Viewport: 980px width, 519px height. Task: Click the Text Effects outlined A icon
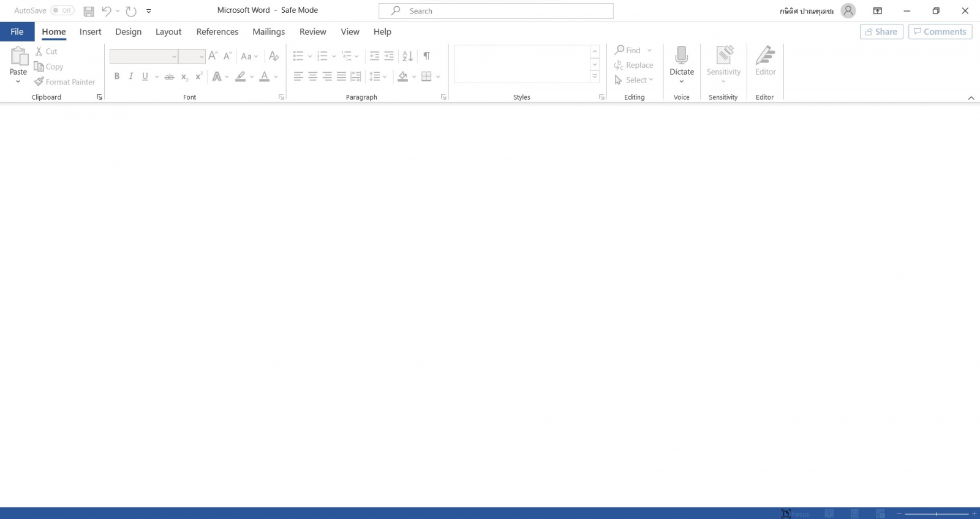(x=217, y=77)
